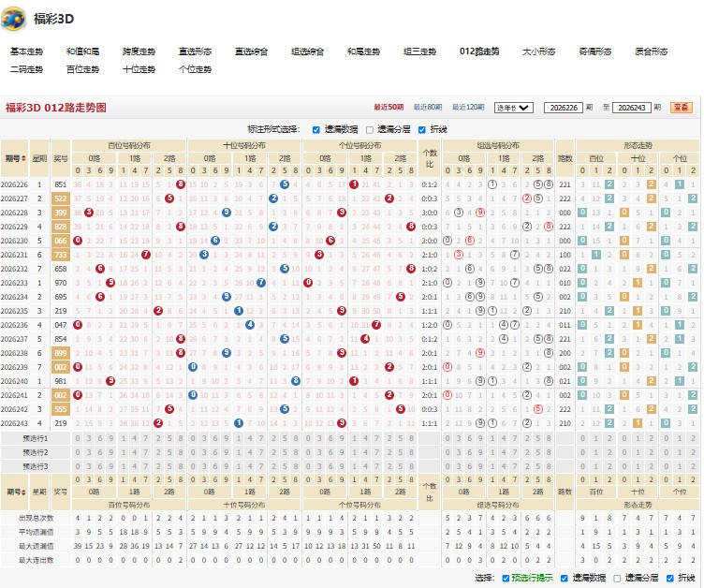Open the 基本走势 chart page
This screenshot has width=704, height=588.
pos(26,51)
